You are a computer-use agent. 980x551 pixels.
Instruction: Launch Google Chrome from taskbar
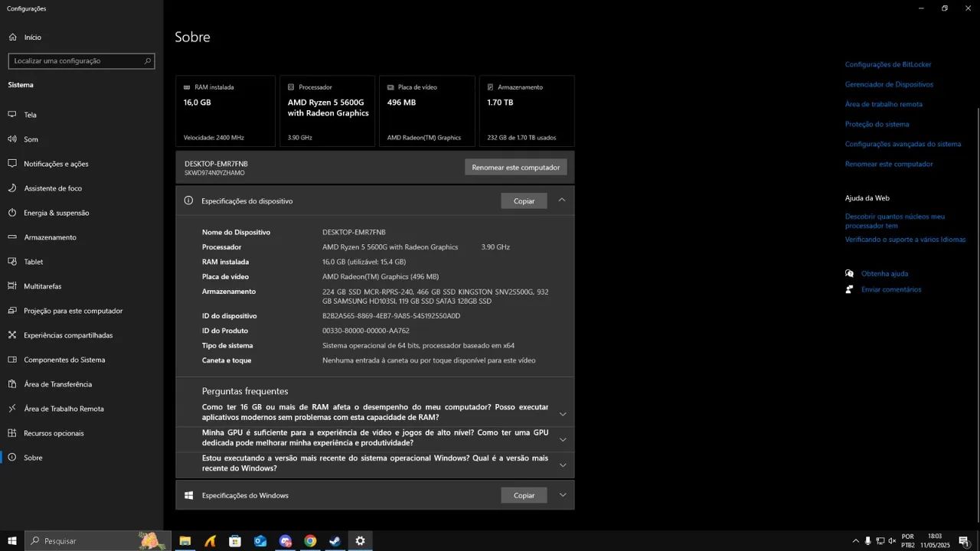(310, 541)
